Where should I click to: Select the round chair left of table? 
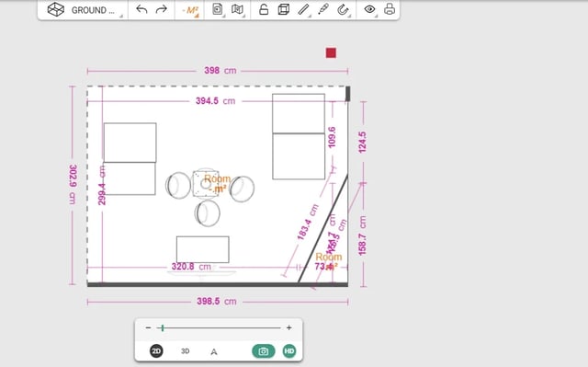pyautogui.click(x=178, y=185)
